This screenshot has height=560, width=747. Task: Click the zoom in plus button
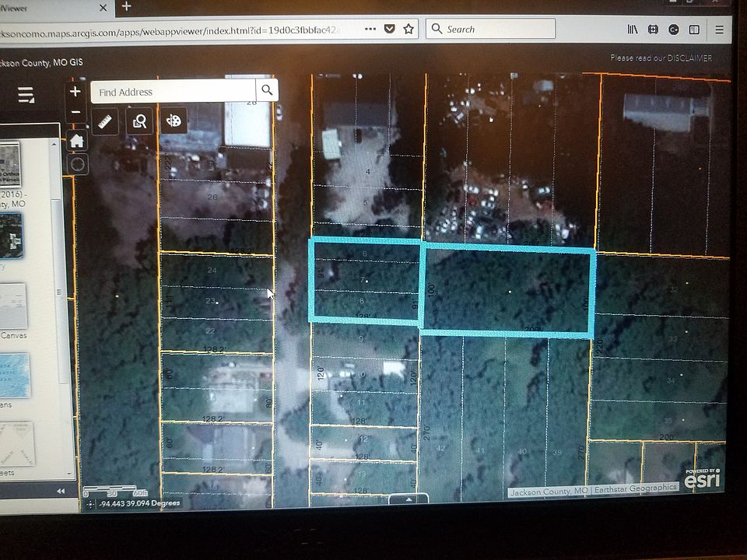[x=75, y=91]
